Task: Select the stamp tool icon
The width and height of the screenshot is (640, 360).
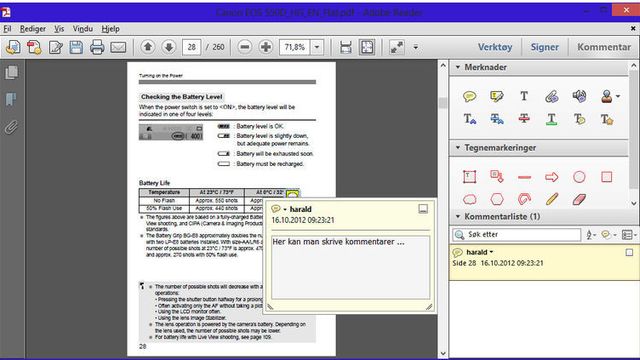Action: click(607, 96)
